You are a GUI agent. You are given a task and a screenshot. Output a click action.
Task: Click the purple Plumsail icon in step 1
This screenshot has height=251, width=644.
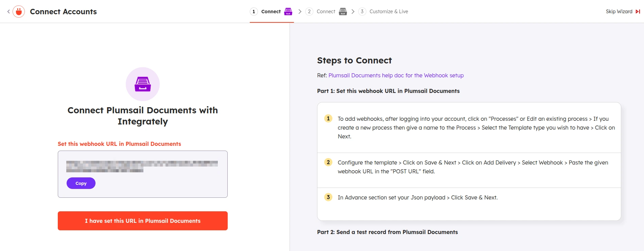tap(288, 12)
